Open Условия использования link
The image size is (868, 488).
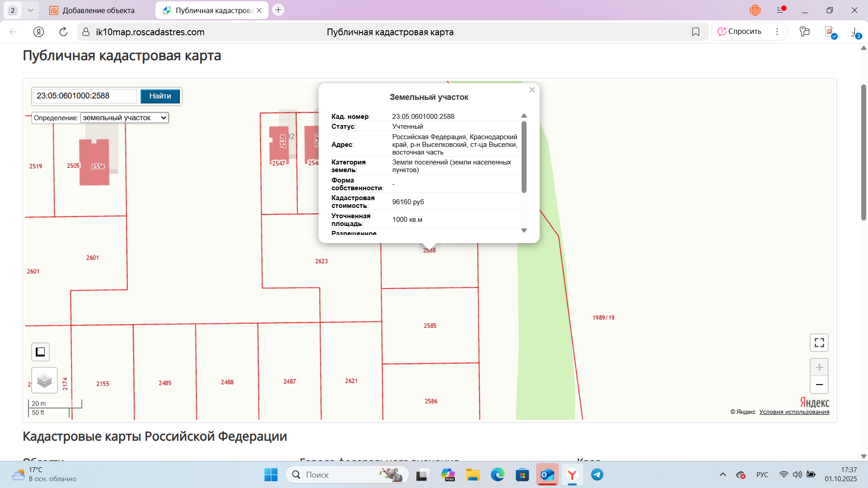[794, 412]
